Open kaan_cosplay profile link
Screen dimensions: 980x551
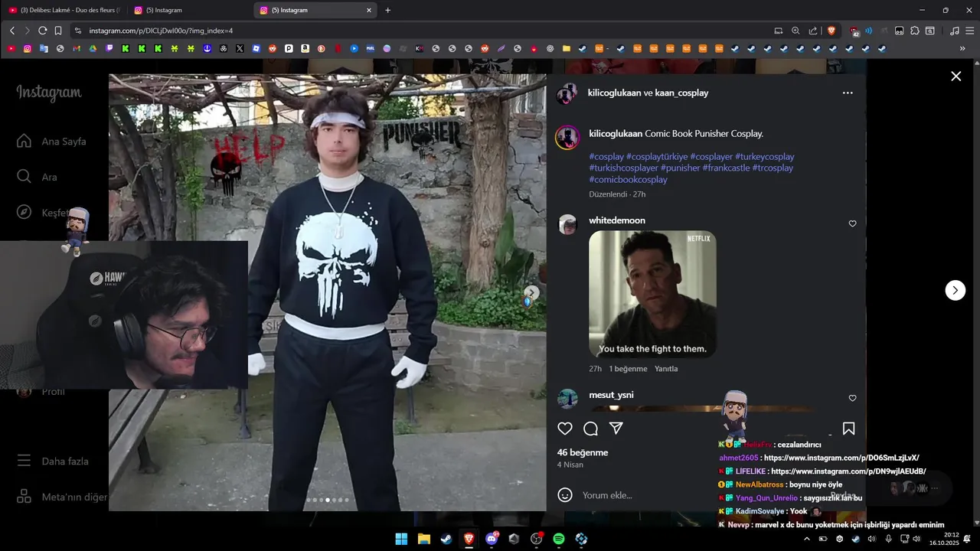[x=681, y=93]
